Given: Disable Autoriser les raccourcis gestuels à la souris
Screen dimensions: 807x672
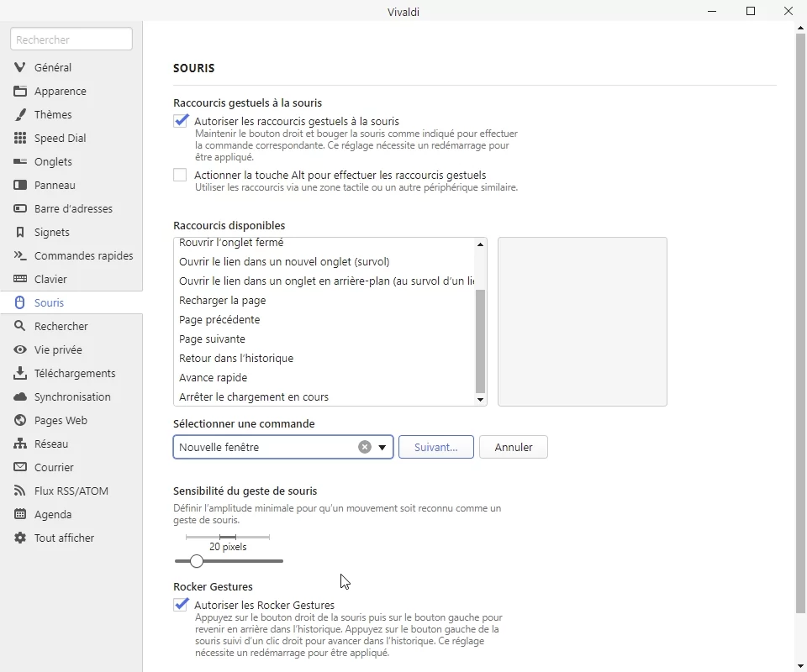Looking at the screenshot, I should click(181, 121).
